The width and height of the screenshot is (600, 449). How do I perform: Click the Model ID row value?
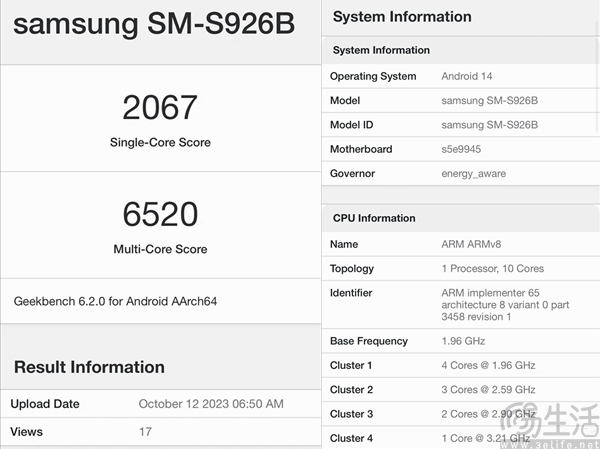point(489,124)
